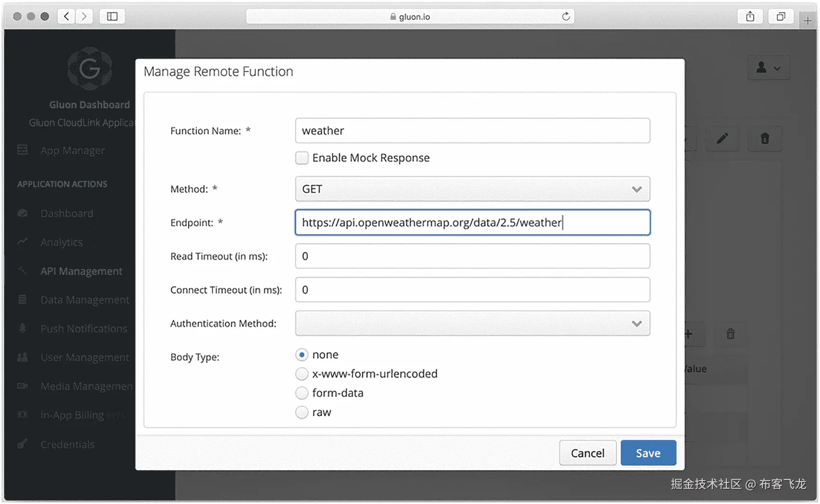Click the plus add icon
The width and height of the screenshot is (820, 504).
pos(688,334)
